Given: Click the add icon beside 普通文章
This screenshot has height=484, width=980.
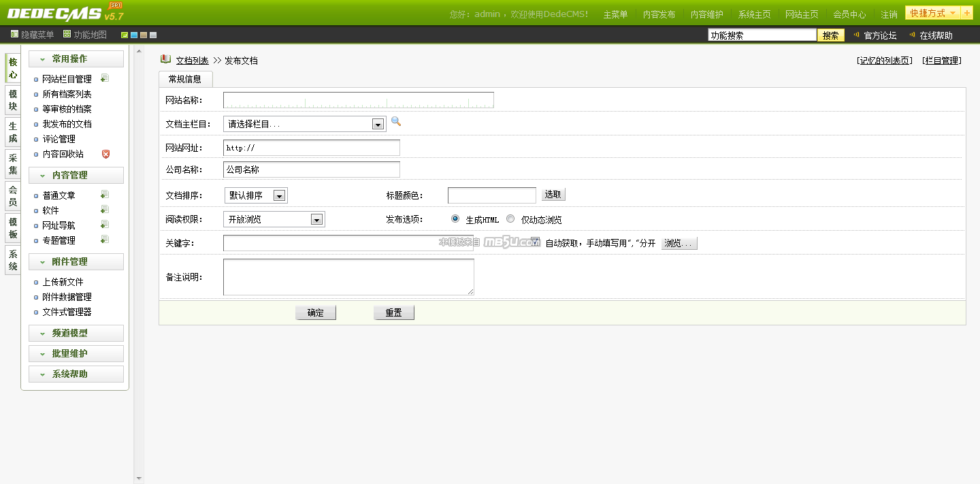Looking at the screenshot, I should click(x=105, y=195).
